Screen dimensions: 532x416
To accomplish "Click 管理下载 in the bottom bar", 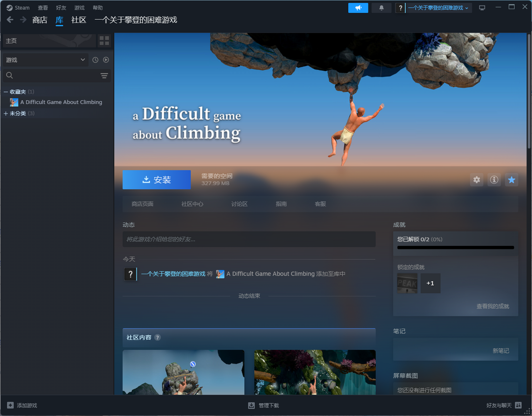I will tap(269, 405).
